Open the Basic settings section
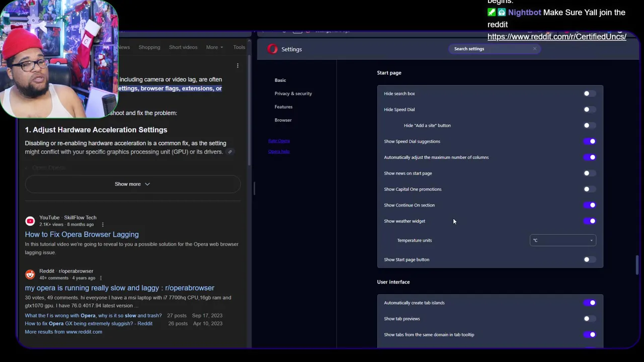Image resolution: width=644 pixels, height=362 pixels. coord(280,80)
